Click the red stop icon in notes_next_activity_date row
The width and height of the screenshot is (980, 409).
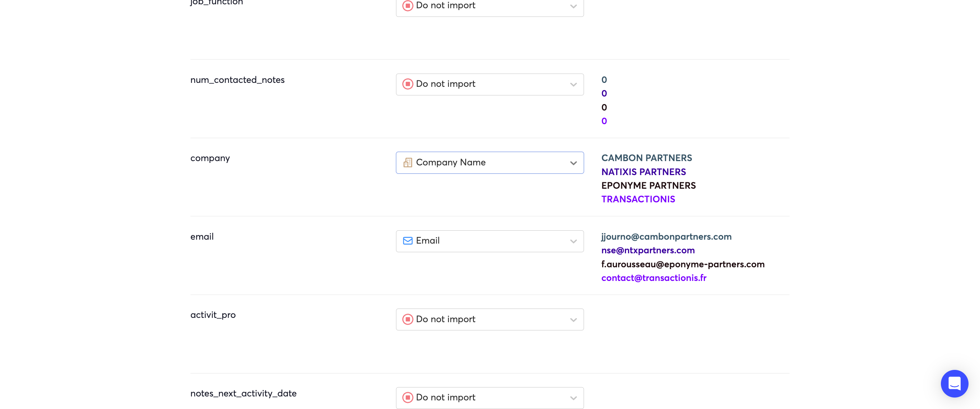[407, 397]
